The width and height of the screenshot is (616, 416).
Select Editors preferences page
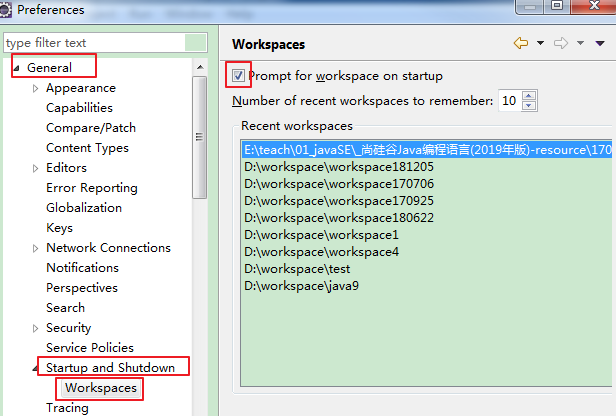click(x=66, y=168)
